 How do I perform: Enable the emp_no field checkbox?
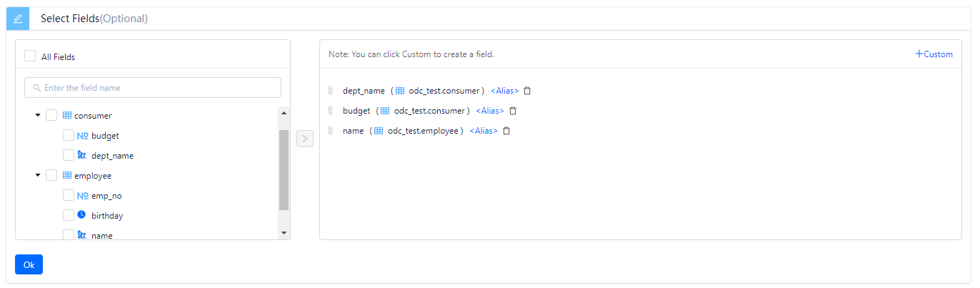point(69,195)
